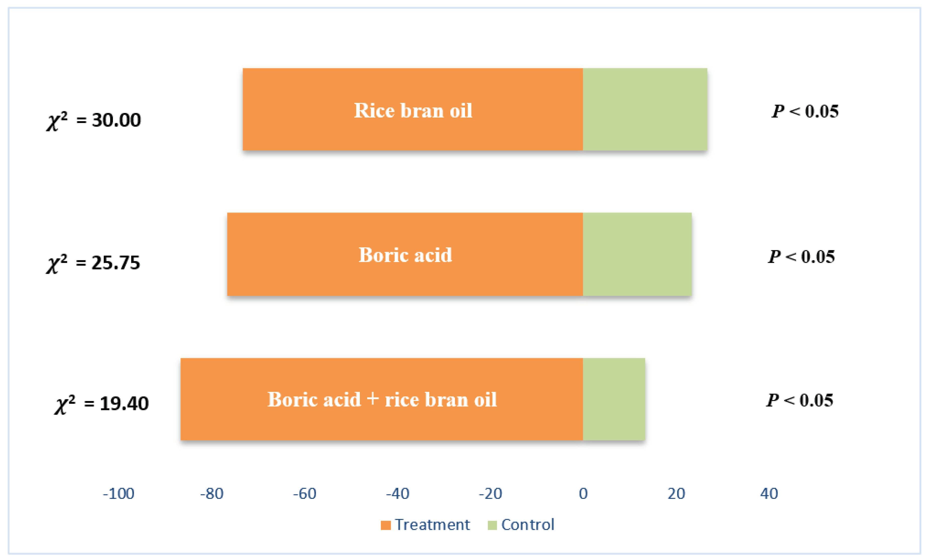The height and width of the screenshot is (560, 927).
Task: Click the orange Rice bran oil bar
Action: point(413,109)
